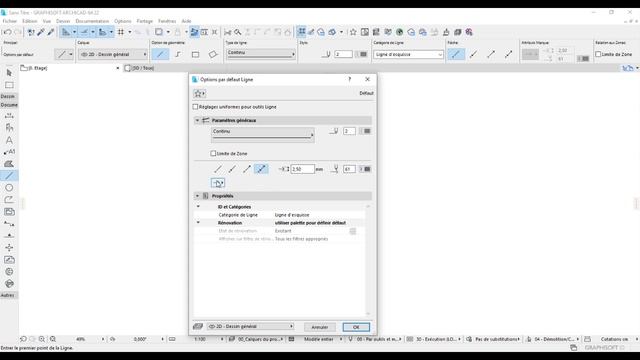Collapse the 'Propriétés' panel
Image resolution: width=640 pixels, height=360 pixels.
point(198,196)
